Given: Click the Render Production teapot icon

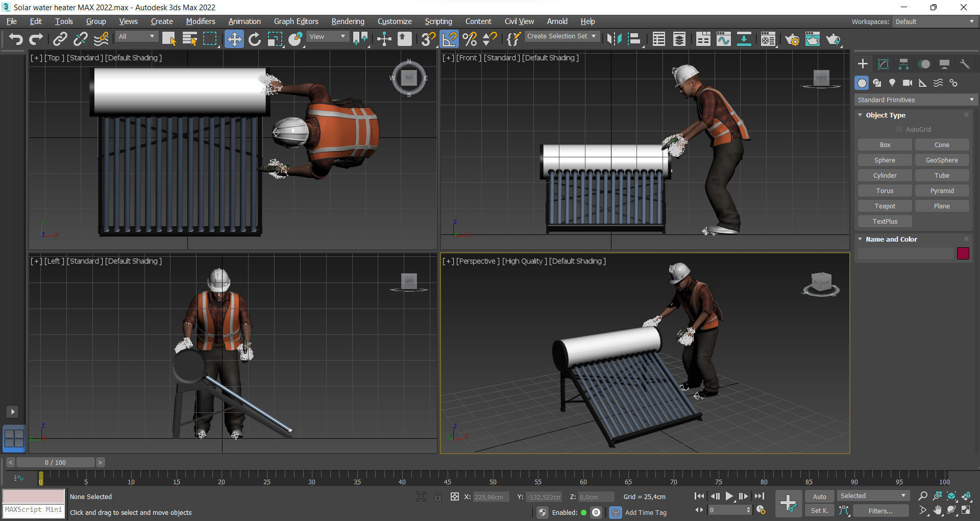Looking at the screenshot, I should click(x=833, y=39).
